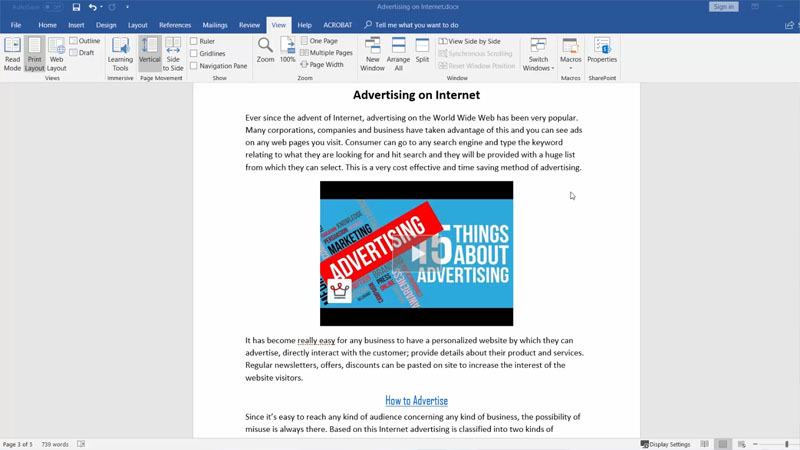Click Arrange All windows icon
This screenshot has width=800, height=450.
398,53
